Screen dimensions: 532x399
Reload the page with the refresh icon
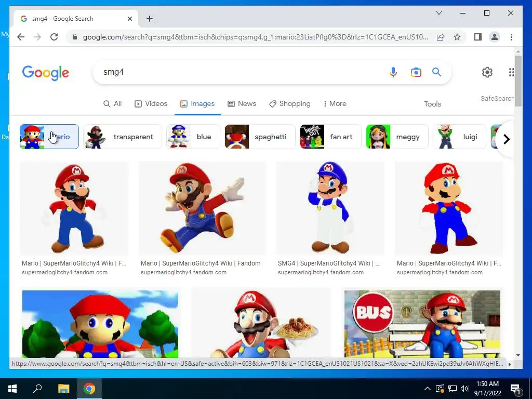click(x=54, y=37)
